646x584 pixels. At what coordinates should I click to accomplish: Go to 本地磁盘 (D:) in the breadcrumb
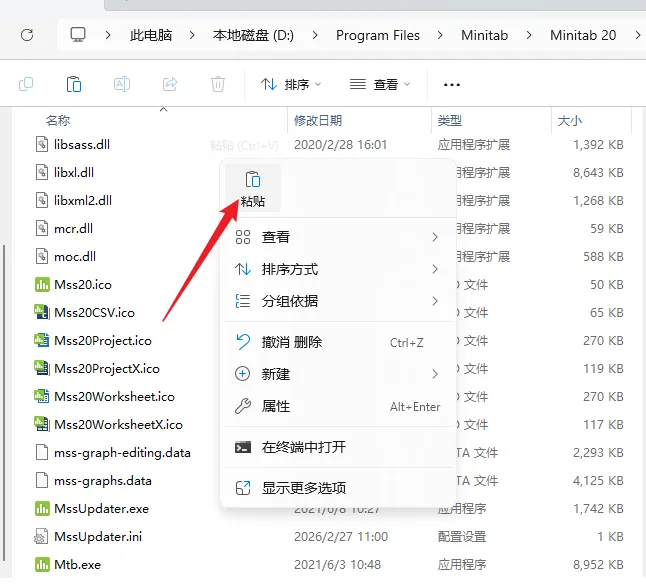coord(253,35)
